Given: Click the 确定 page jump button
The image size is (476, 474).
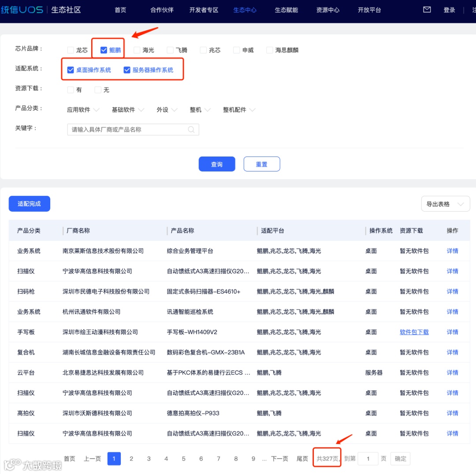Looking at the screenshot, I should (x=400, y=459).
